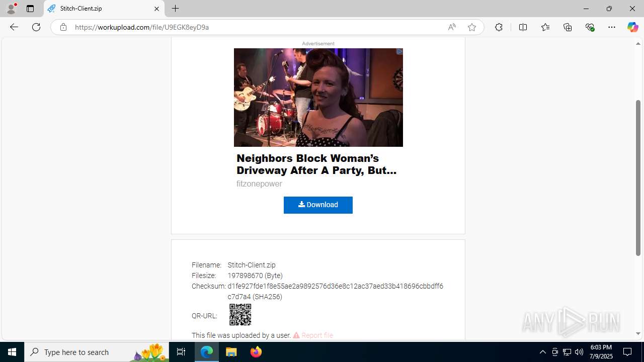Open Firefox from the taskbar

pos(256,352)
